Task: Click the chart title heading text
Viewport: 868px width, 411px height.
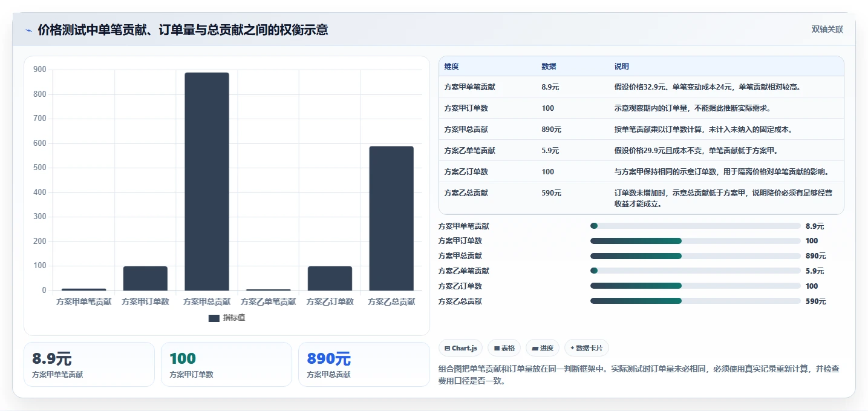Action: click(183, 30)
